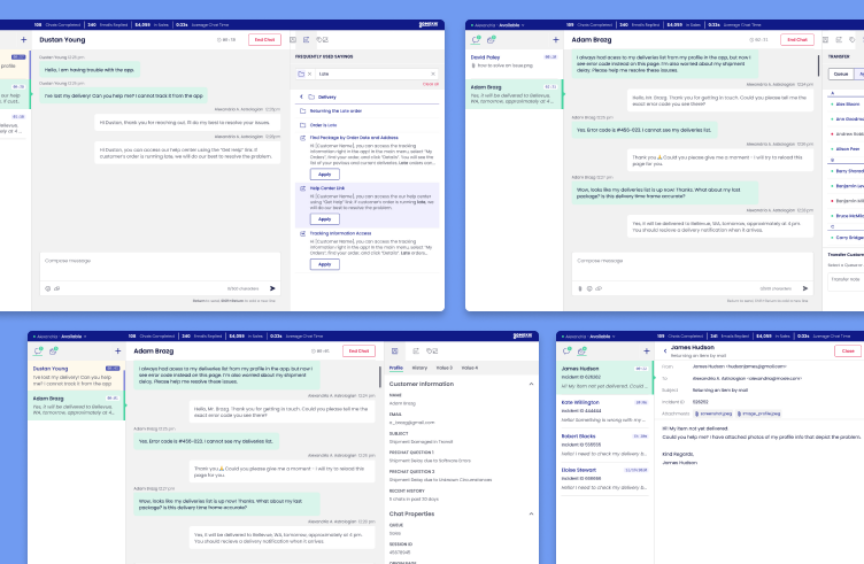Apply the Help Center Link saying

click(x=324, y=219)
